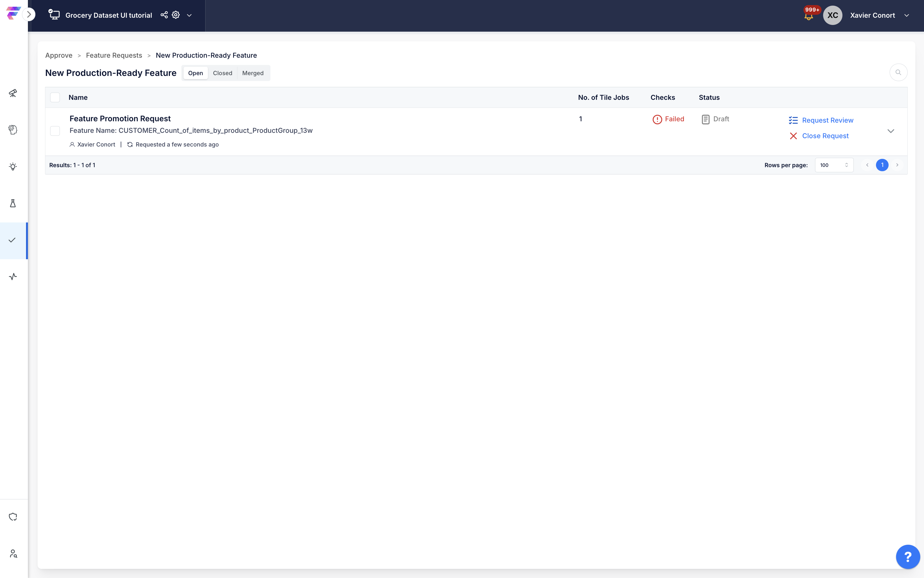
Task: Click the search magnifier icon
Action: [898, 72]
